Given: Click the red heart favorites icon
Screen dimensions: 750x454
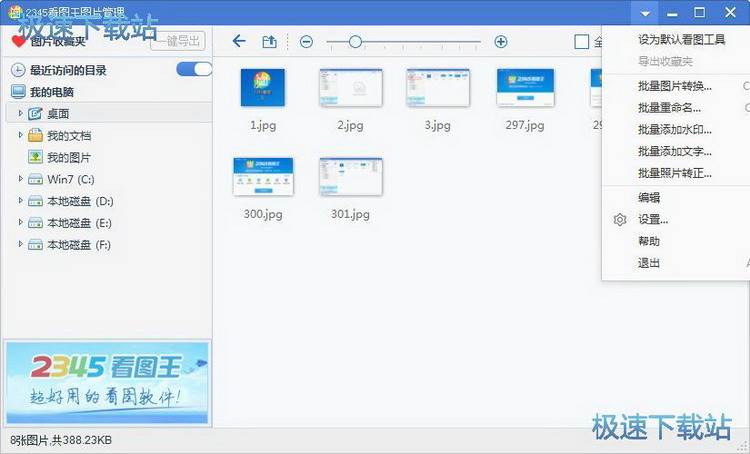Looking at the screenshot, I should [x=19, y=42].
